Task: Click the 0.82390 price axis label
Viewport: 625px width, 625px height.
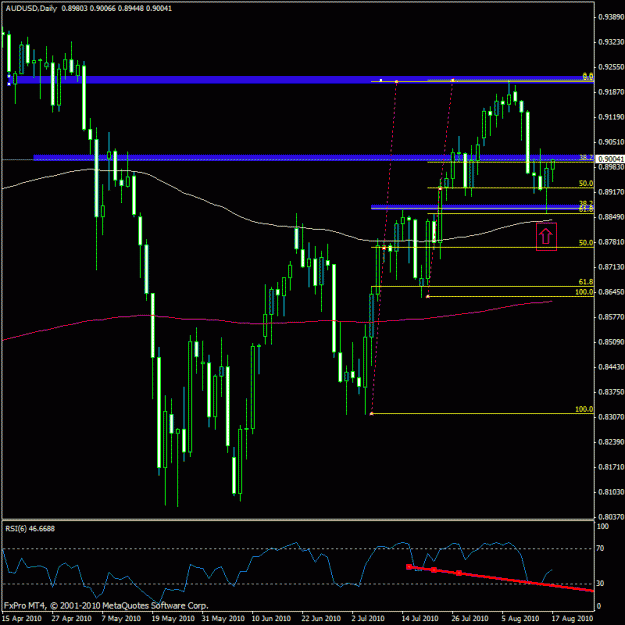Action: pyautogui.click(x=611, y=442)
